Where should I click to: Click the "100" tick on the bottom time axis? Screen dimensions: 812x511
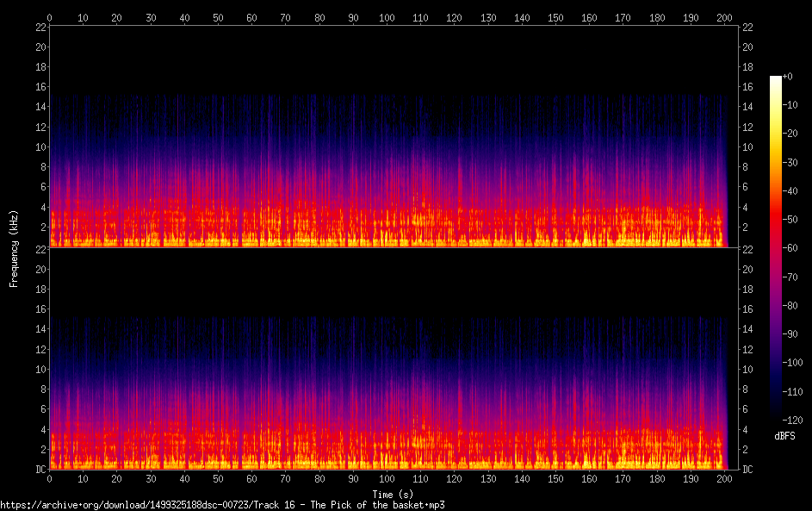[387, 479]
